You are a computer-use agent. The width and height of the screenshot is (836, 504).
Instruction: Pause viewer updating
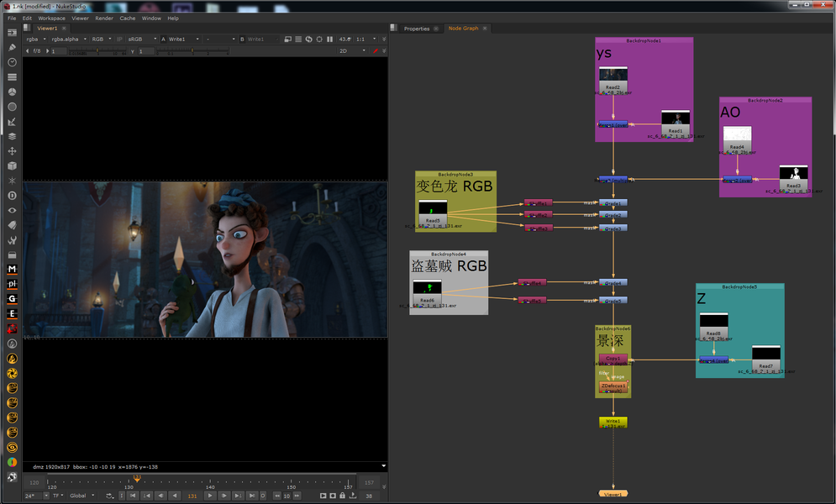329,39
